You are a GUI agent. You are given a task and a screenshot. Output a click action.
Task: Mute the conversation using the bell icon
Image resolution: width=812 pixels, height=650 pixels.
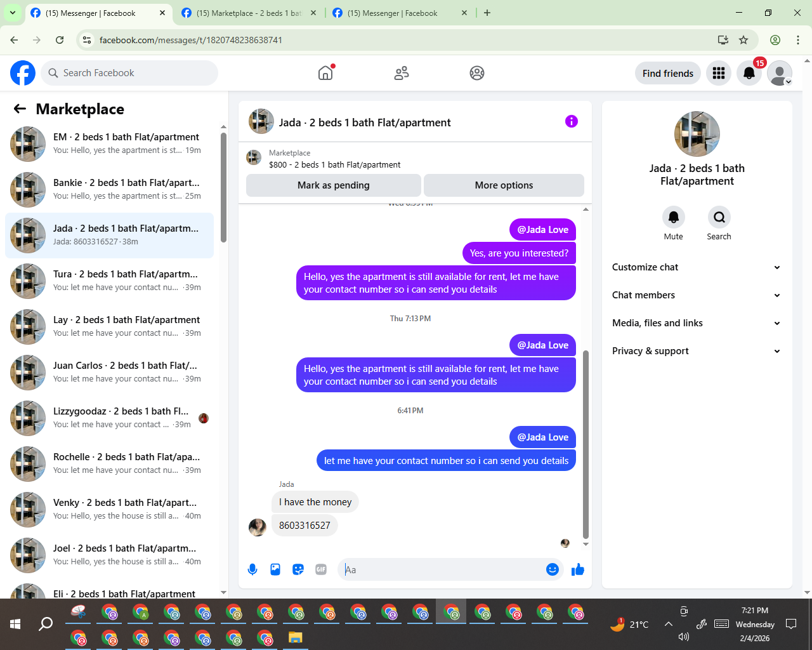coord(674,217)
